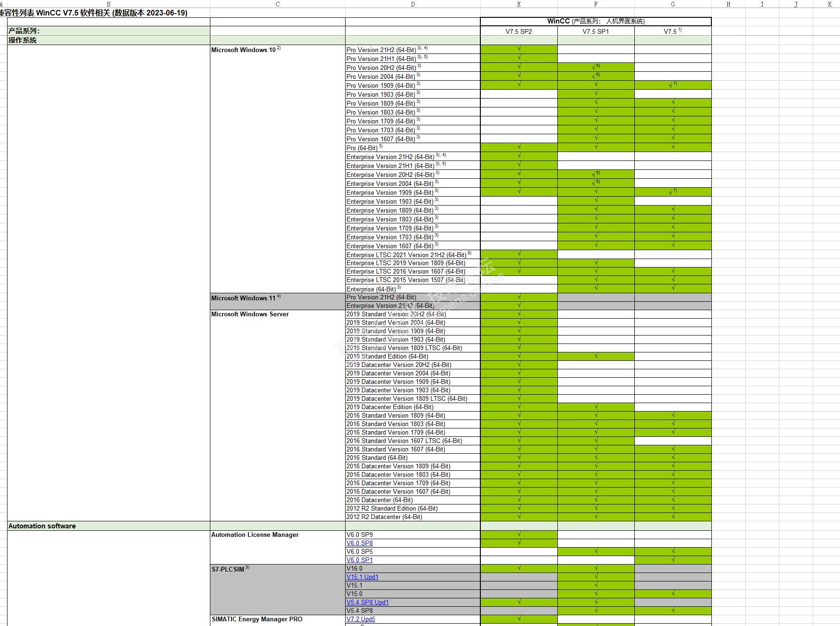Select 'Pro Version 1809 (64-Bit)' cell
Screen dimensions: 840x626
click(x=413, y=103)
